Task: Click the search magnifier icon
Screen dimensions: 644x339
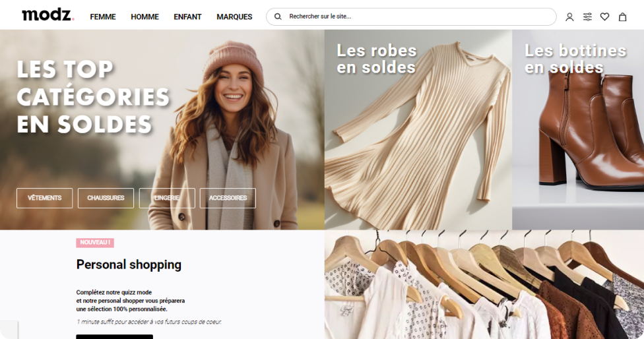Action: pyautogui.click(x=278, y=16)
